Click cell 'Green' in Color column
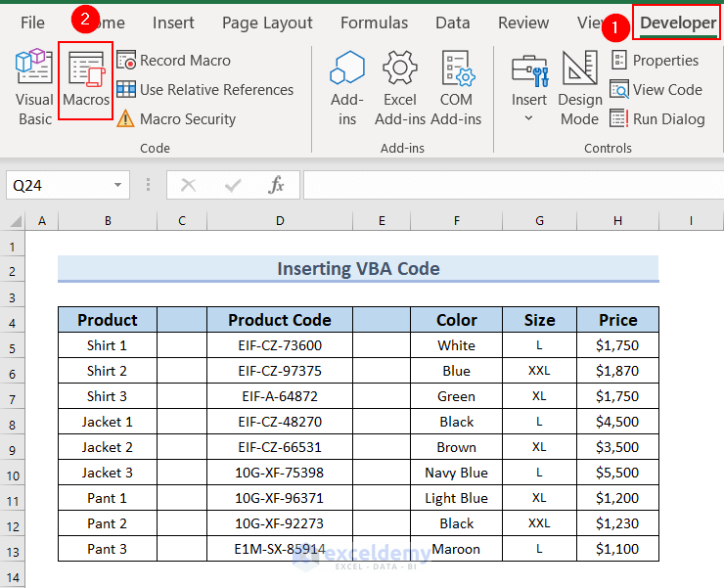This screenshot has width=724, height=588. (x=457, y=396)
